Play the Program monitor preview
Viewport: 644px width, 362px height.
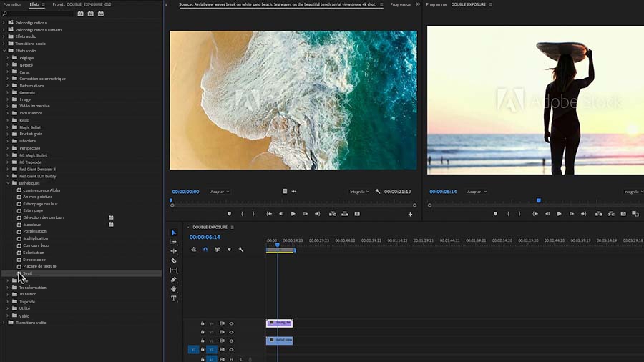click(x=559, y=214)
